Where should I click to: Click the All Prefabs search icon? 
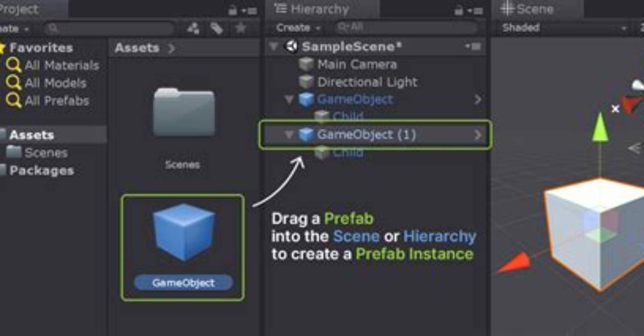[13, 101]
